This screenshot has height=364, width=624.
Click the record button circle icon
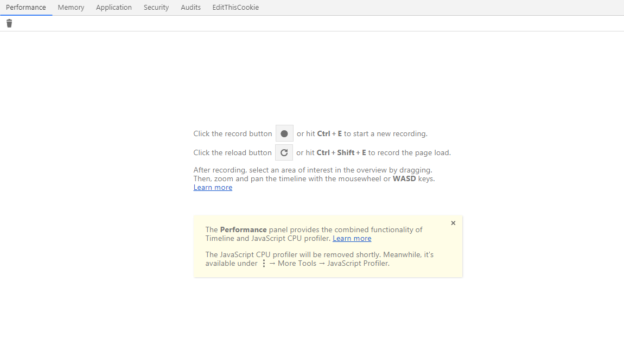[284, 133]
